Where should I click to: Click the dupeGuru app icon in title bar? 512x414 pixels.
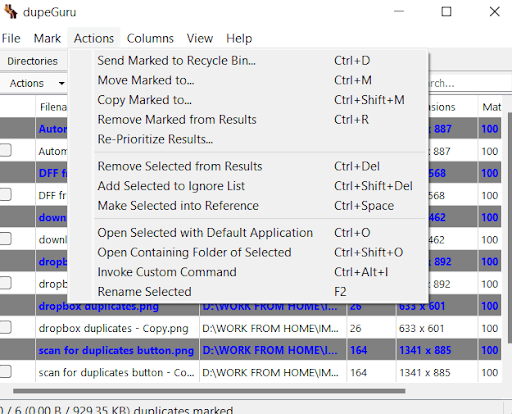tap(11, 12)
